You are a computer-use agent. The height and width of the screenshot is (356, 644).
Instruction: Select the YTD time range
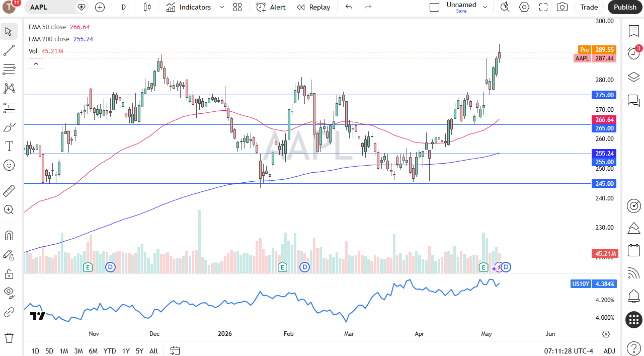(x=110, y=351)
